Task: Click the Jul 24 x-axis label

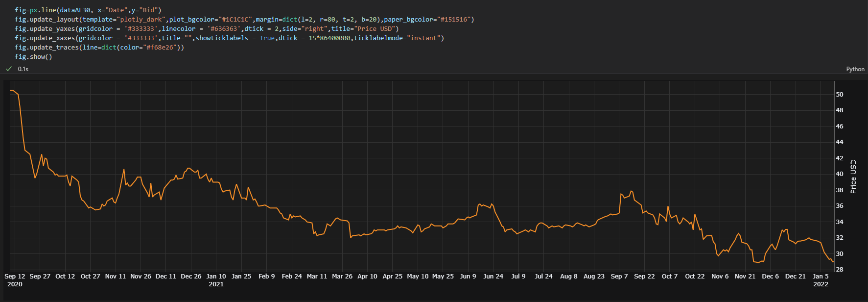Action: pos(544,277)
